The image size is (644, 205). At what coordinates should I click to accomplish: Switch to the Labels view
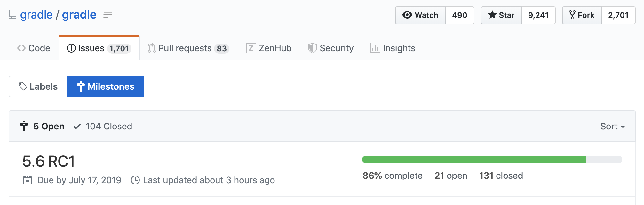37,86
